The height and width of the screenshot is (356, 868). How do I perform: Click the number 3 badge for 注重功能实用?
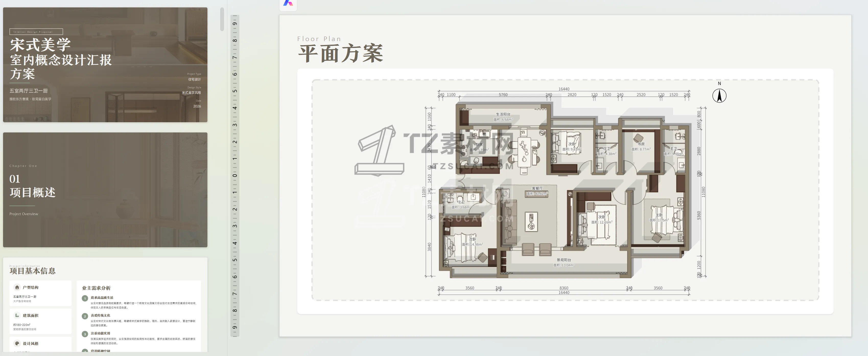click(x=85, y=334)
